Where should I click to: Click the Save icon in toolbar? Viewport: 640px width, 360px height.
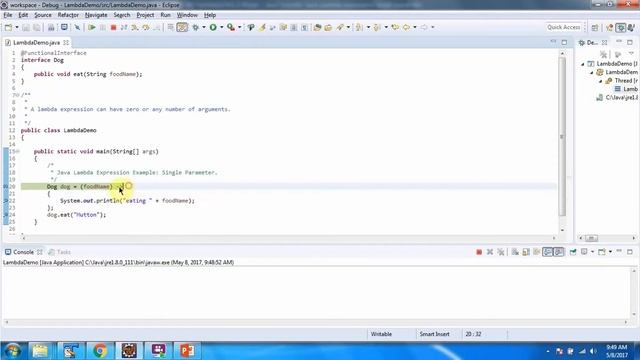point(26,27)
